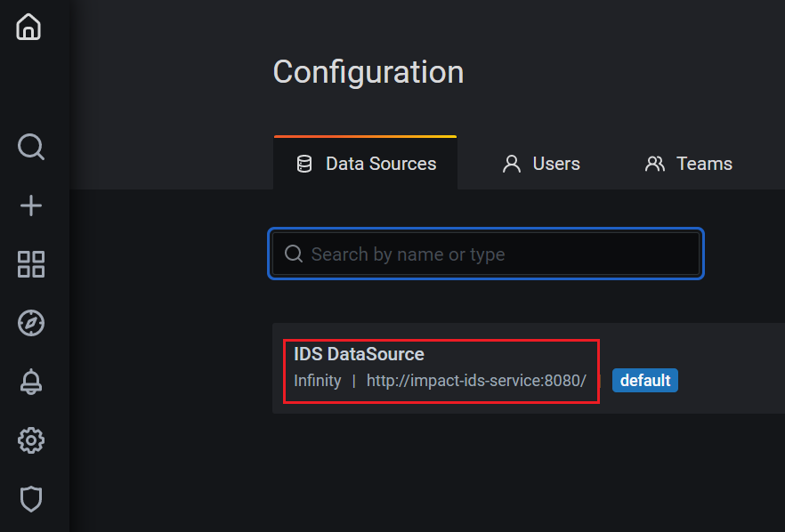Click the database icon on Data Sources tab

tap(304, 164)
